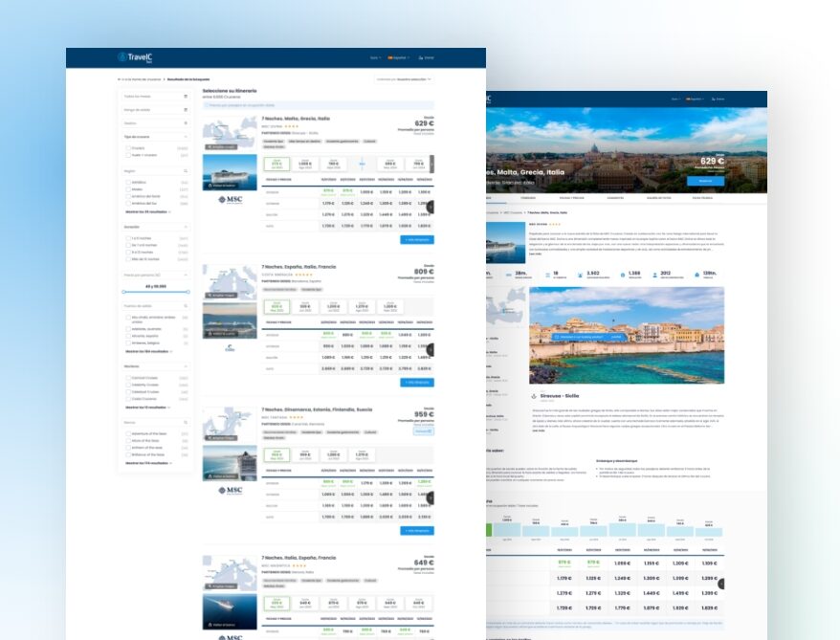Click MSC logo under Dinamarca, Estonia cruise
Screen dimensions: 840x640
coord(231,491)
